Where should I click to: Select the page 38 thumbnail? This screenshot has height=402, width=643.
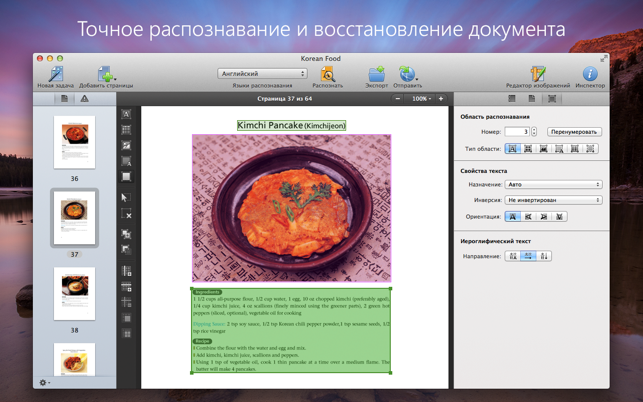click(x=75, y=294)
